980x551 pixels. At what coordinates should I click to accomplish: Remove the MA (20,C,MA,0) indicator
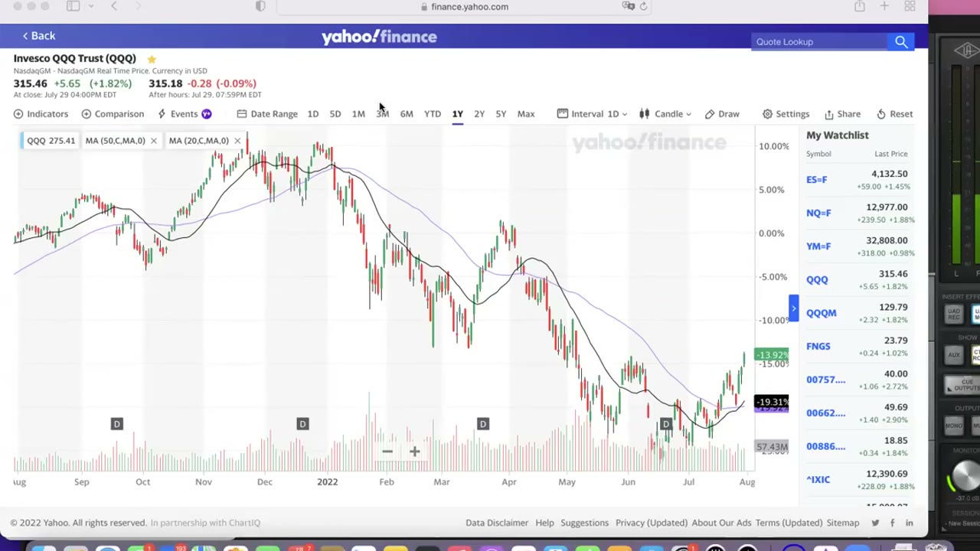click(x=237, y=141)
